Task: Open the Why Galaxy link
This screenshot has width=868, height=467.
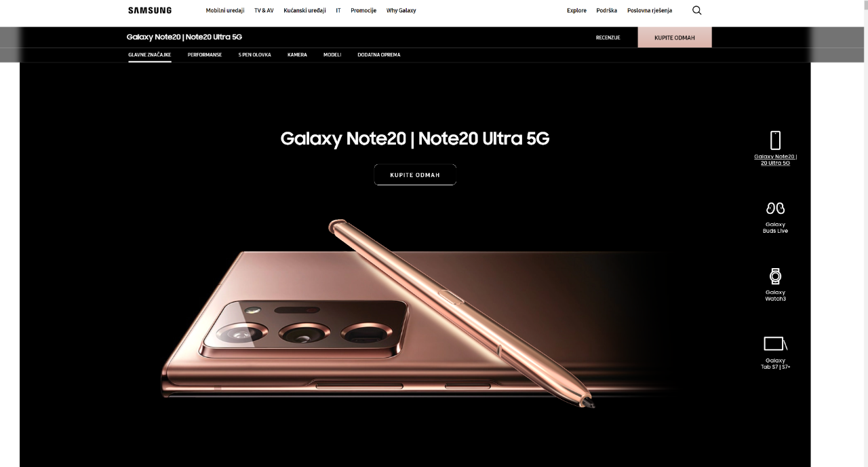Action: point(401,10)
